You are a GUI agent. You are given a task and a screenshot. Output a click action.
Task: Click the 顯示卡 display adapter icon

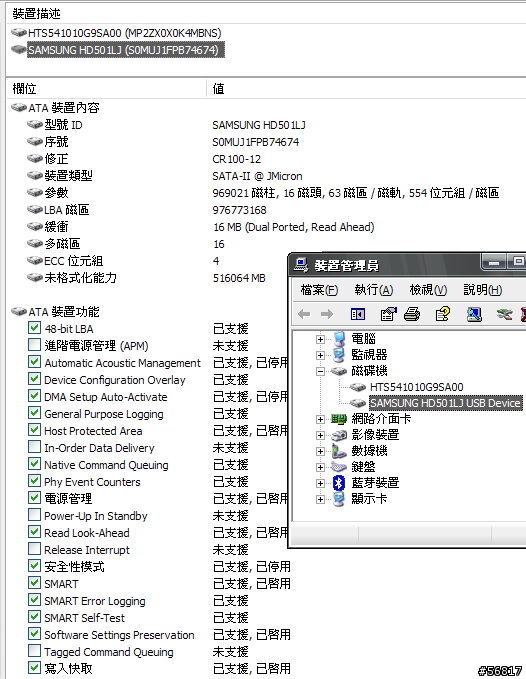[339, 499]
